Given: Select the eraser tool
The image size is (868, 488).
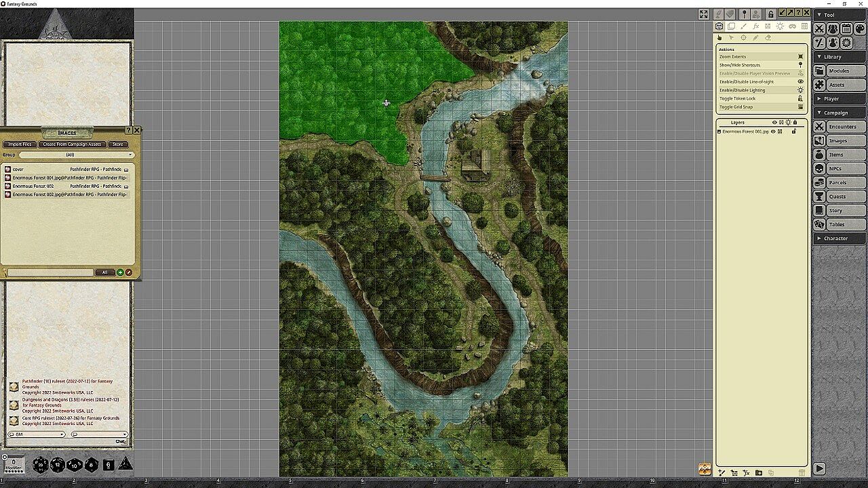Looking at the screenshot, I should coord(768,38).
